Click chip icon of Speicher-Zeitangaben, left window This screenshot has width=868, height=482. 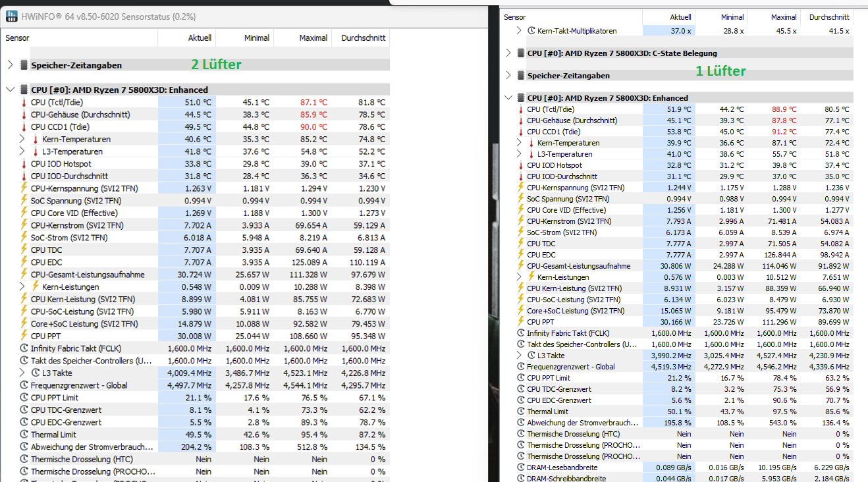[x=24, y=65]
